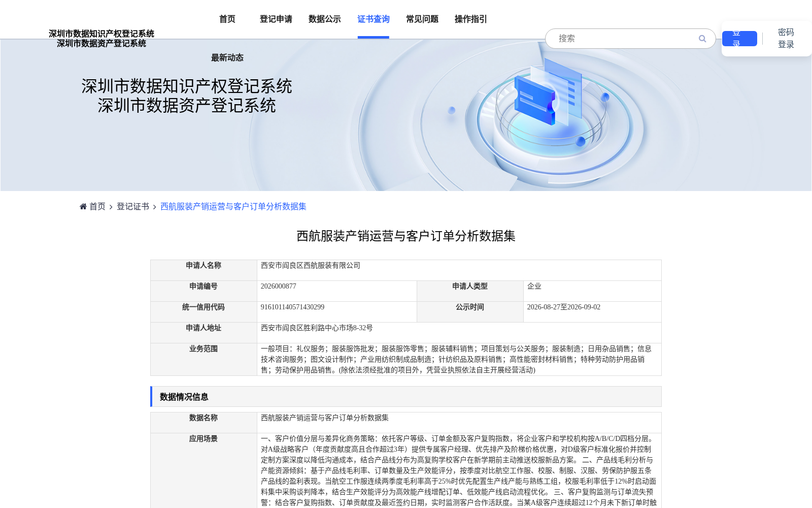The width and height of the screenshot is (812, 508).
Task: Click the publicity period 2026-08-27至2026-09-02
Action: 564,307
